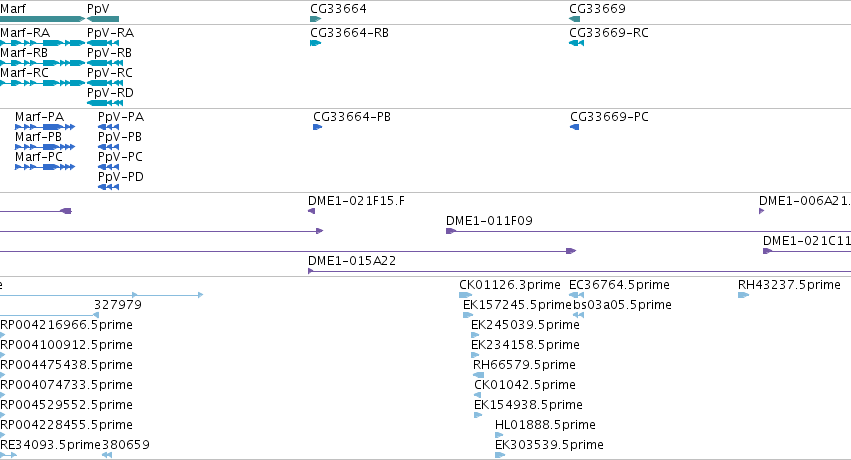Image resolution: width=851 pixels, height=460 pixels.
Task: Click the PpV-PA protein label
Action: (121, 117)
